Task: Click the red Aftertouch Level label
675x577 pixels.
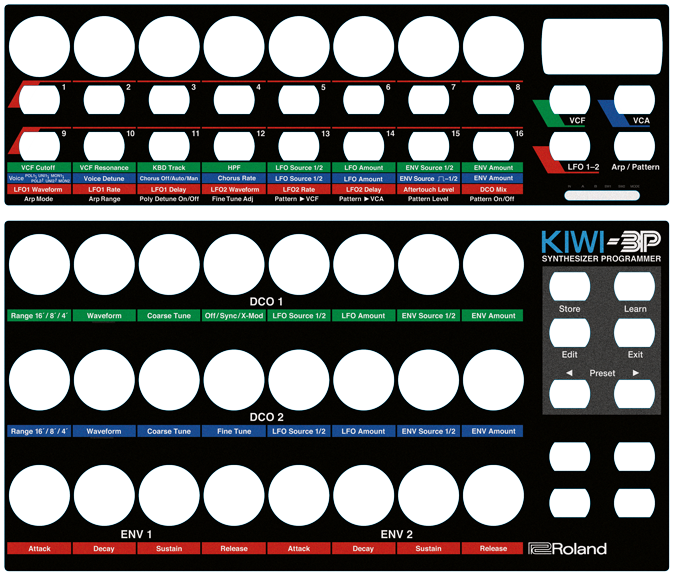Action: click(x=428, y=189)
